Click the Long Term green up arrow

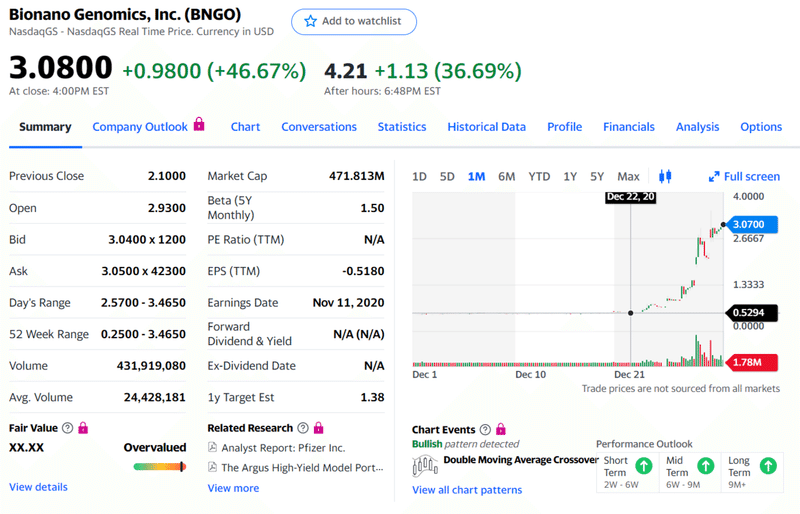[768, 466]
